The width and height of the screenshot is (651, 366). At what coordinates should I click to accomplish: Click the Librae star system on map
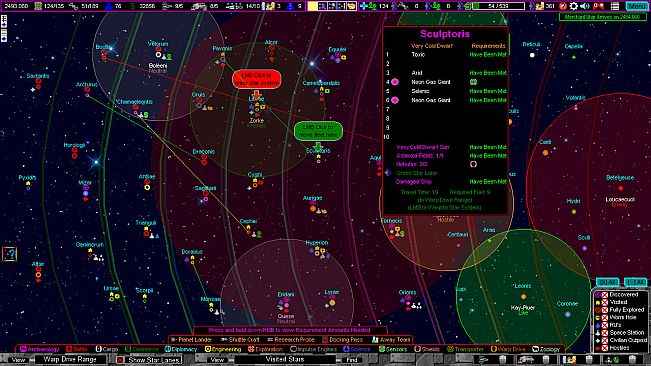point(256,108)
